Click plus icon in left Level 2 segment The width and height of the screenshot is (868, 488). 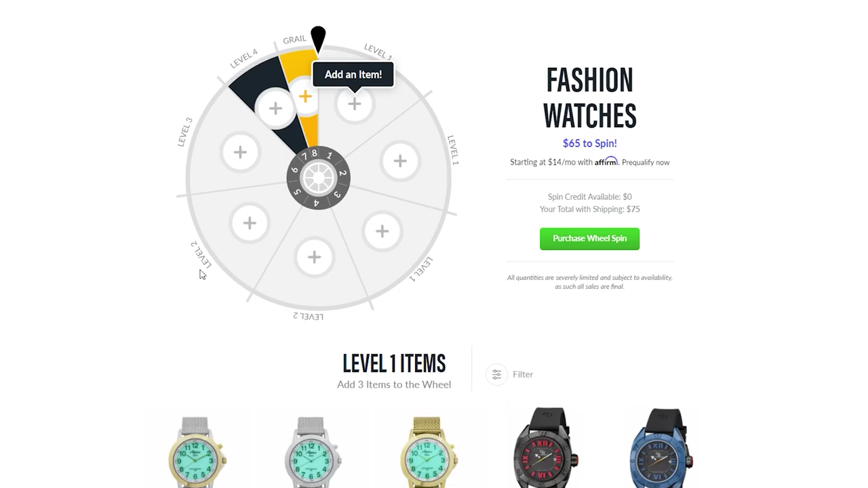[250, 223]
